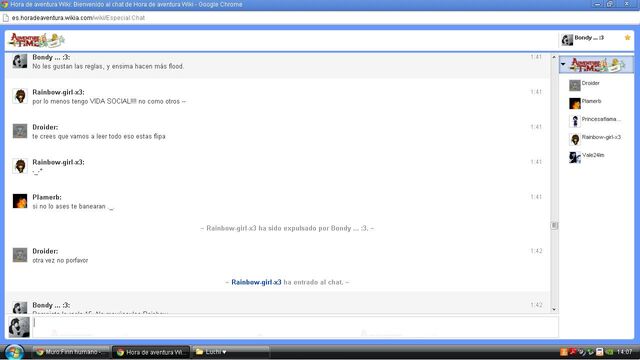Click your own avatar beside the message input
Image resolution: width=640 pixels, height=360 pixels.
click(x=19, y=327)
